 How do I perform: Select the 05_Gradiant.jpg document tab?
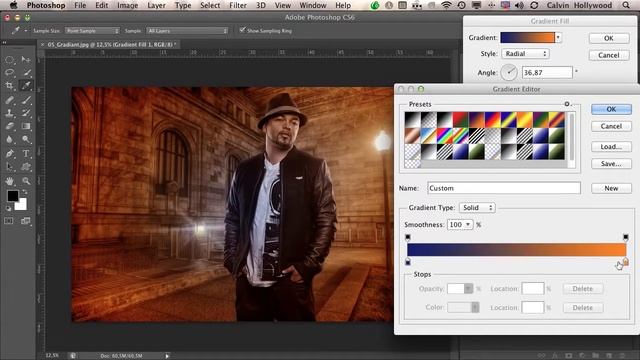click(x=109, y=44)
